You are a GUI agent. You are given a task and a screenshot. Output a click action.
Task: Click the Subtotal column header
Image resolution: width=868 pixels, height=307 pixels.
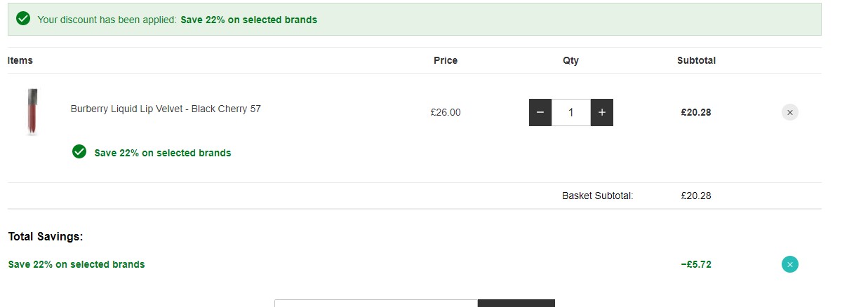point(696,60)
